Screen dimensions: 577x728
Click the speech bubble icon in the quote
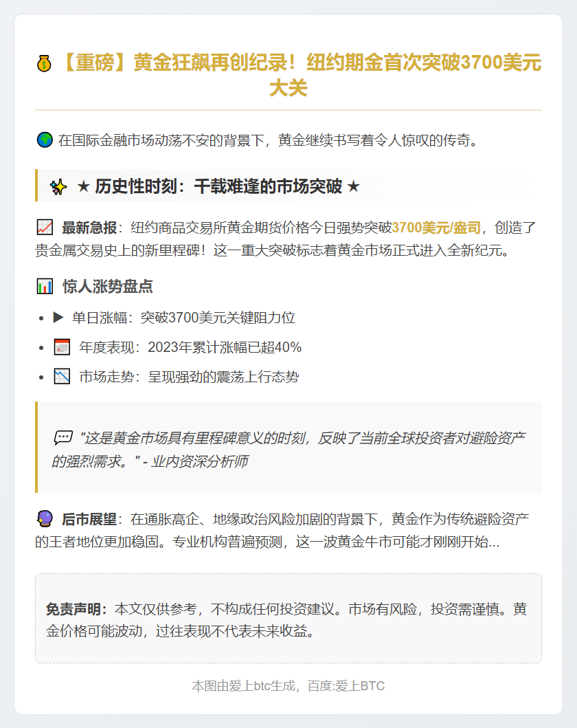tap(63, 437)
